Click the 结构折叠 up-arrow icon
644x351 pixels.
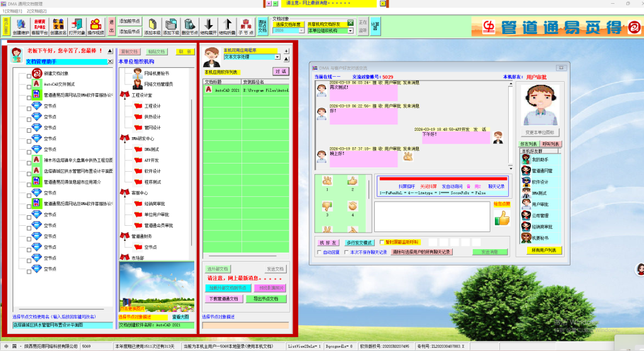pos(227,26)
